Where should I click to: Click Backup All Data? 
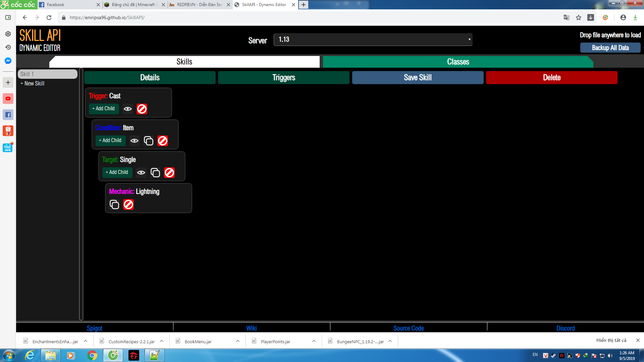pos(610,48)
